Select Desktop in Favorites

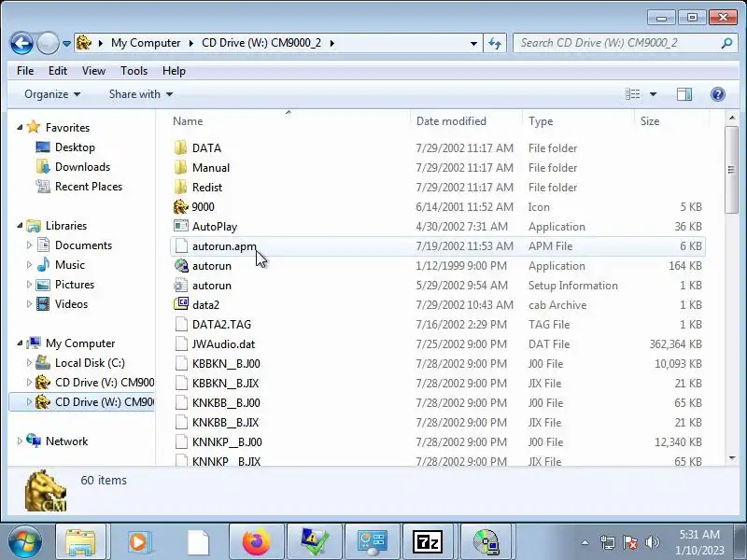(75, 147)
